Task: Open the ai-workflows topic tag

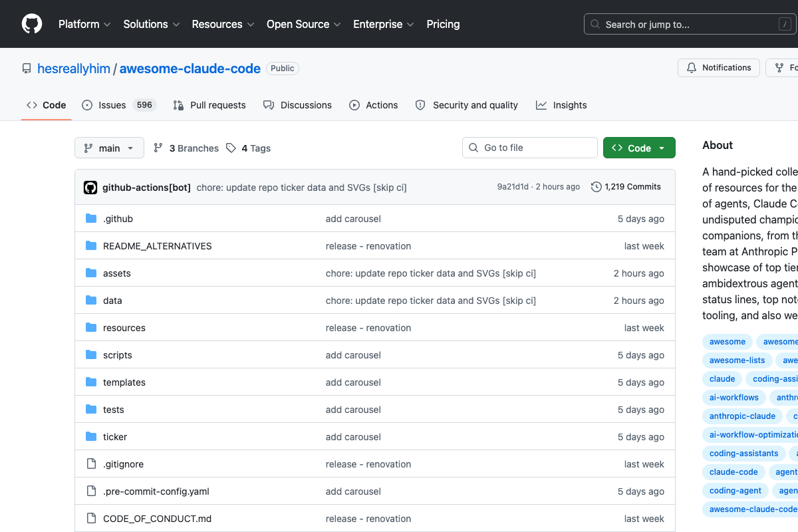Action: coord(733,398)
